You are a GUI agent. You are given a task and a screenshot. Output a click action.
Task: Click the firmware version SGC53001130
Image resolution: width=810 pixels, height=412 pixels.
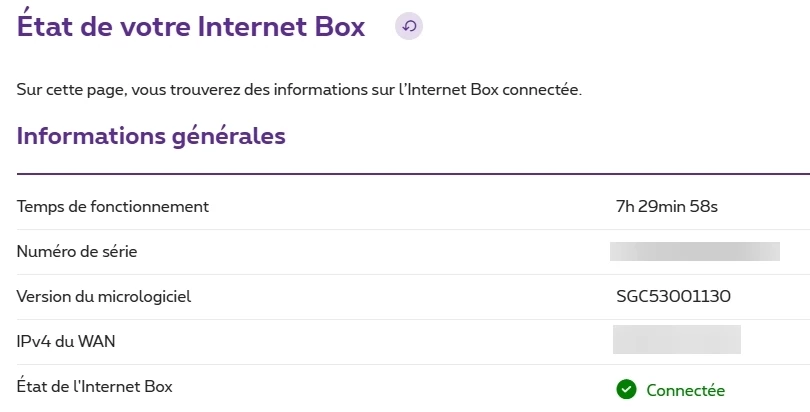tap(673, 296)
